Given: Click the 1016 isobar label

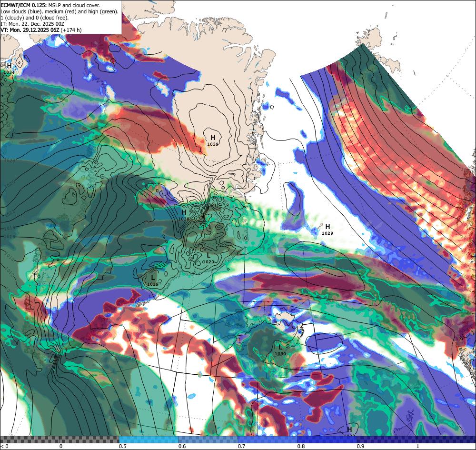Looking at the screenshot, I should (x=10, y=237).
